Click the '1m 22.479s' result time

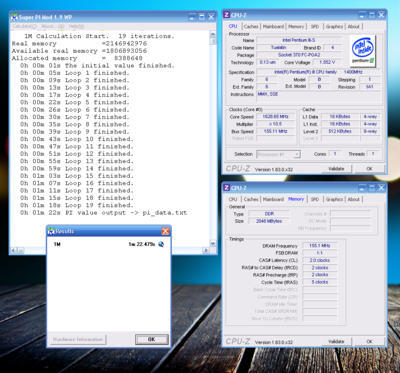(142, 244)
